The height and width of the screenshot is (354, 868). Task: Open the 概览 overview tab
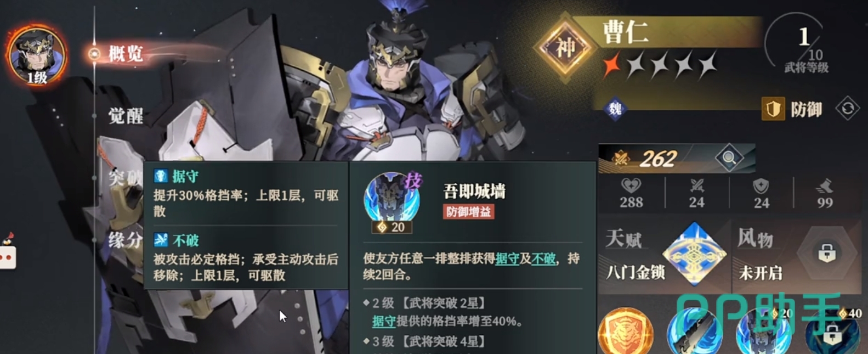click(126, 54)
